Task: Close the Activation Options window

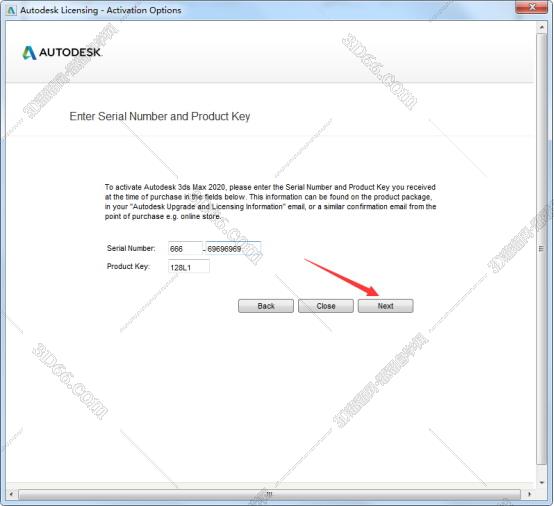Action: (532, 7)
